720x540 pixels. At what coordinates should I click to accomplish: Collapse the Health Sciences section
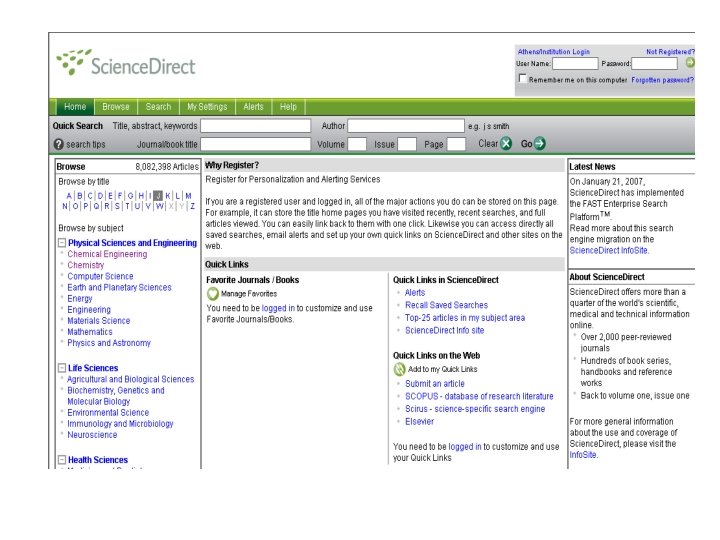point(62,460)
